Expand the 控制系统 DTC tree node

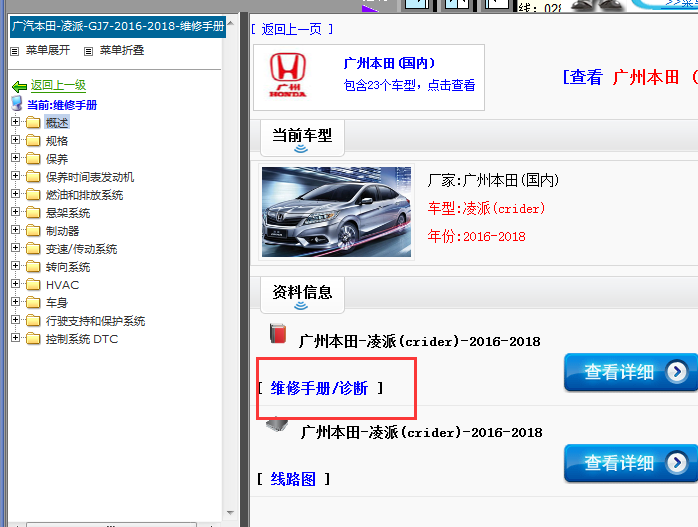[x=16, y=338]
